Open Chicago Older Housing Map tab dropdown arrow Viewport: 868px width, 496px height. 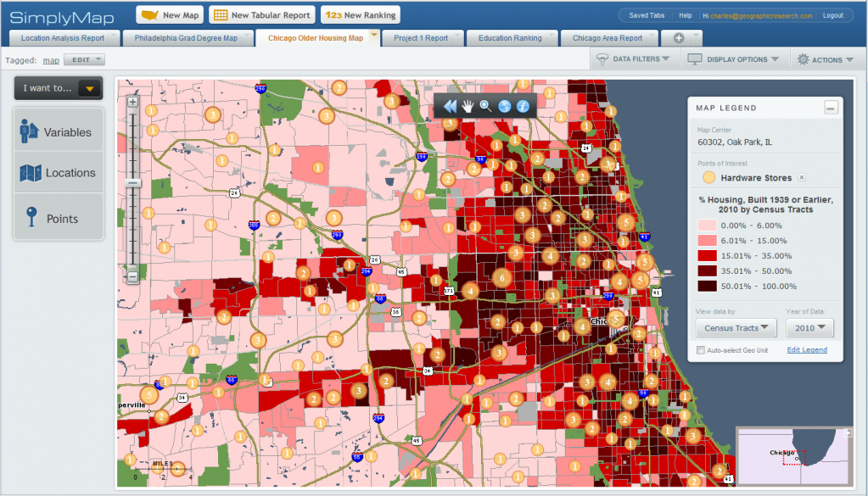(374, 36)
